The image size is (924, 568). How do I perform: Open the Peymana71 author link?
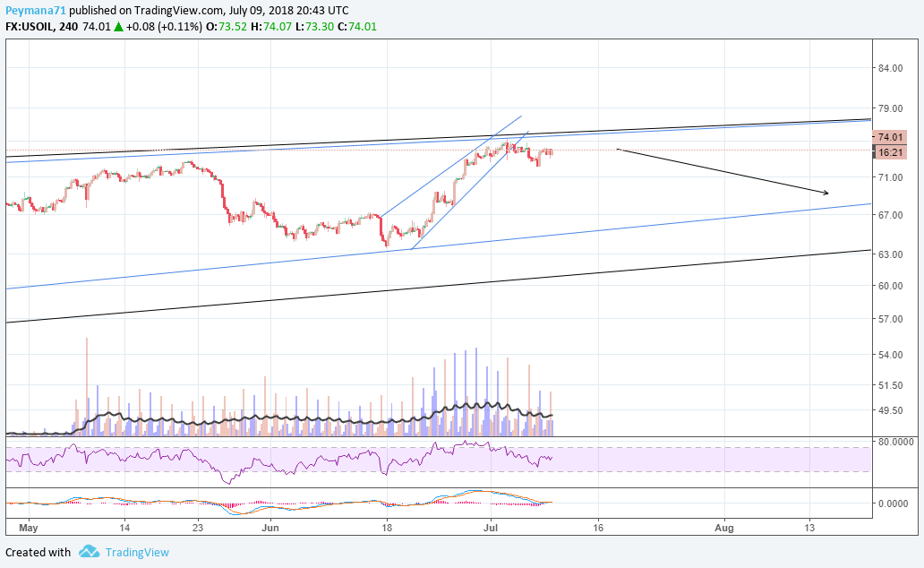pyautogui.click(x=36, y=11)
